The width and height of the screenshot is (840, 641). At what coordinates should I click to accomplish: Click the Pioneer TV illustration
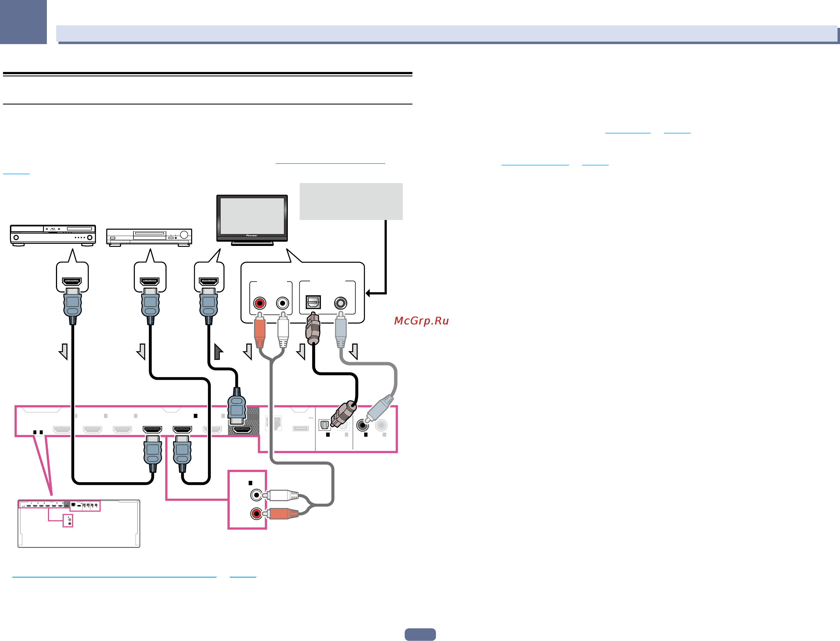tap(252, 220)
